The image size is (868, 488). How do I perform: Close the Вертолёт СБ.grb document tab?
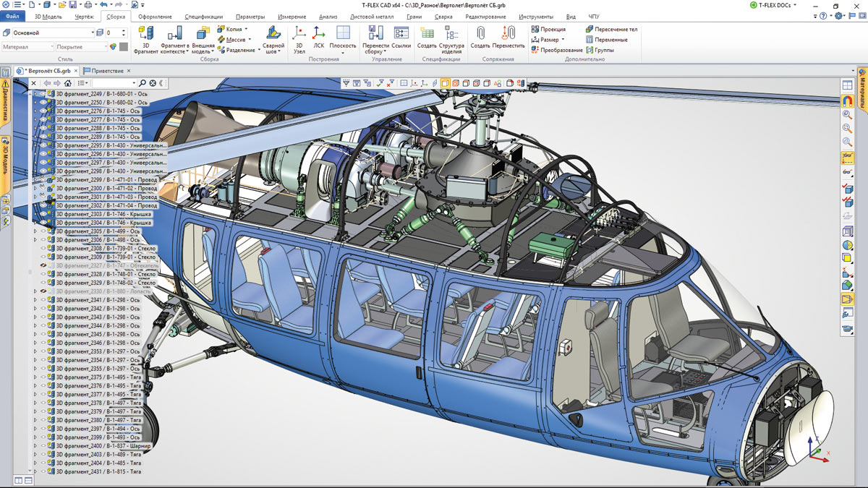[x=76, y=71]
